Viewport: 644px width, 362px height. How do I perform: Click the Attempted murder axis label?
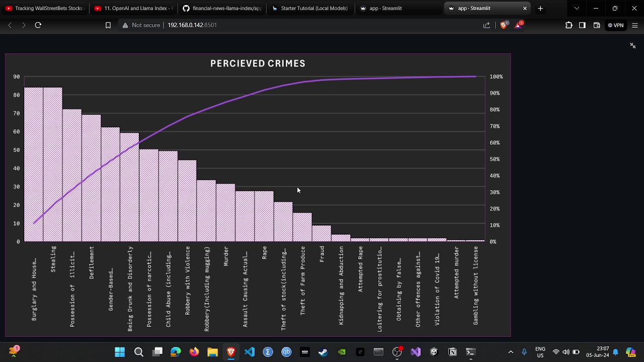point(456,273)
